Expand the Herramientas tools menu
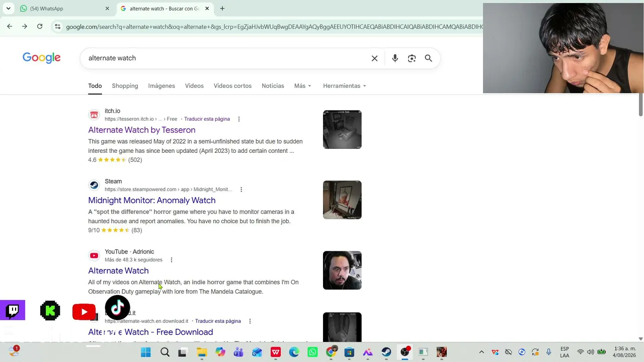This screenshot has width=644, height=362. 345,86
